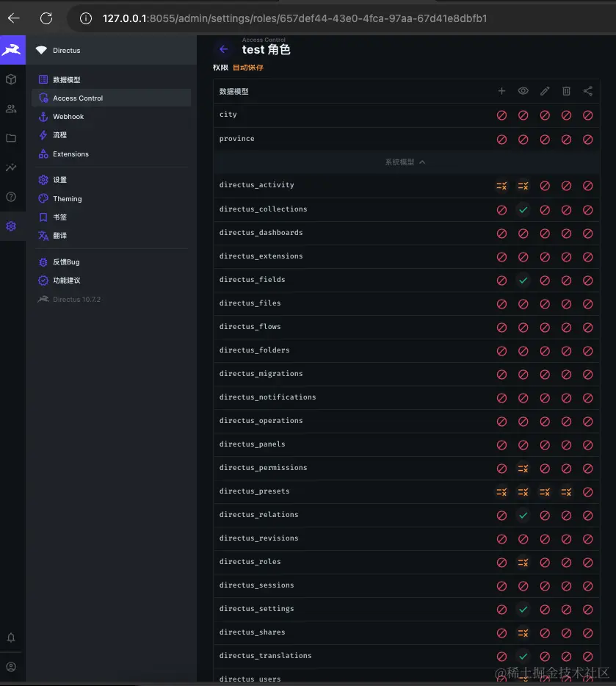Image resolution: width=616 pixels, height=686 pixels.
Task: Open the Insights chart module icon
Action: pyautogui.click(x=11, y=167)
